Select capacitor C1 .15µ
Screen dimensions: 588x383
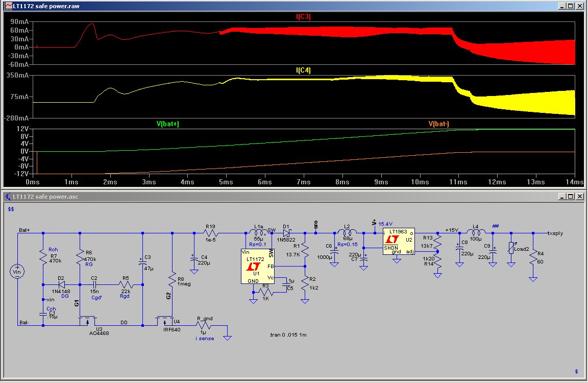(43, 315)
